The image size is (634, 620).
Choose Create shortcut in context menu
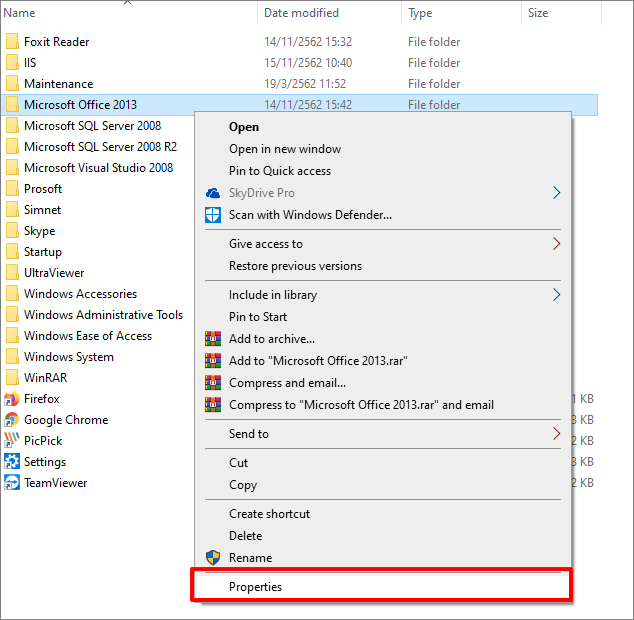pyautogui.click(x=269, y=514)
